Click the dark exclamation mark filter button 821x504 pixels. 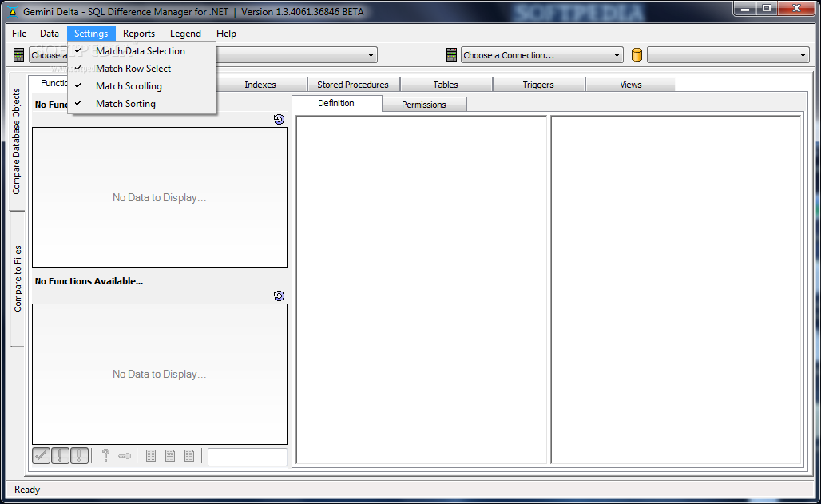pos(60,456)
